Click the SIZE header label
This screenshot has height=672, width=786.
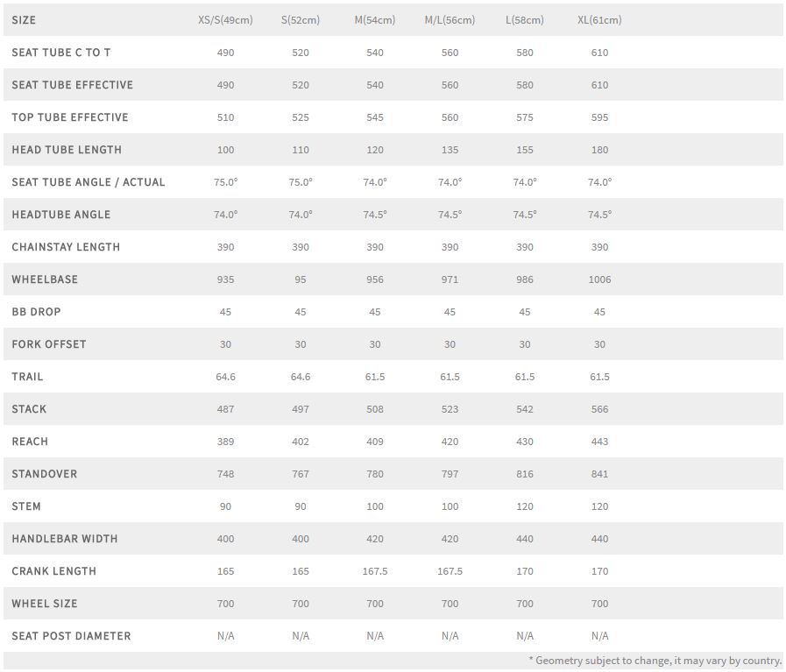(24, 20)
